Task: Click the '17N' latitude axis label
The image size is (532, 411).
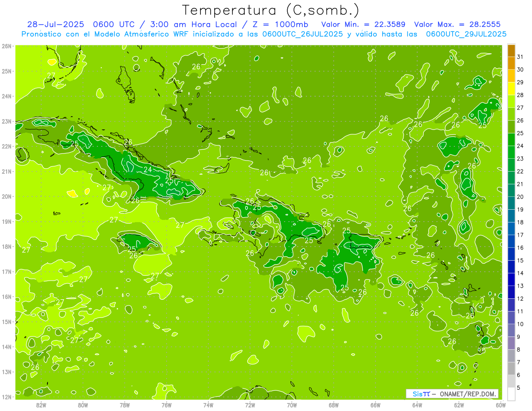Action: click(6, 271)
